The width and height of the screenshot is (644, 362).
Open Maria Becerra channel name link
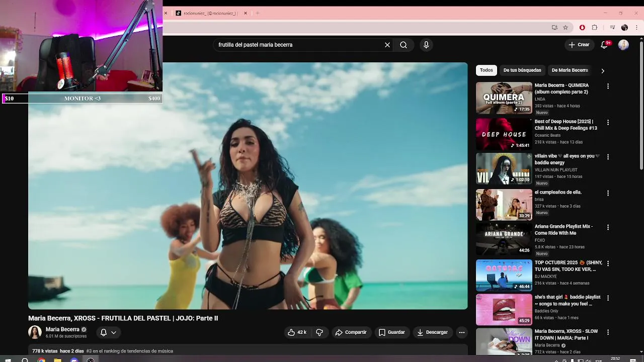coord(62,329)
